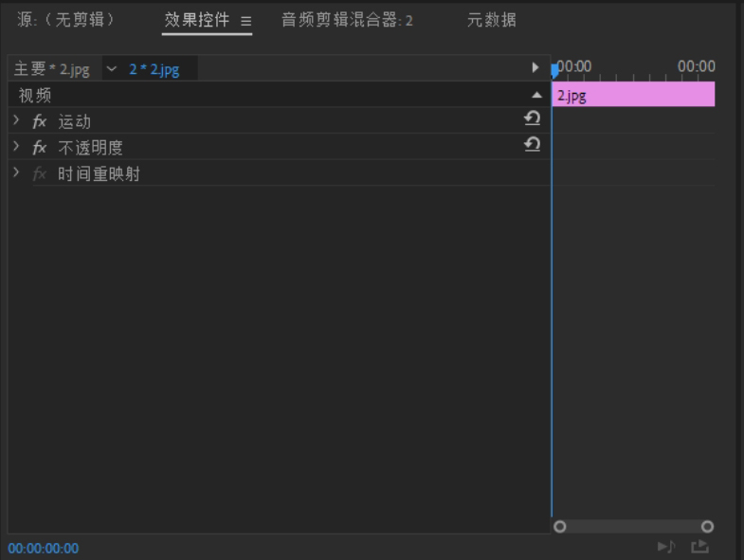Screen dimensions: 744x560
Task: Reset the 不透明度 effect
Action: (533, 144)
